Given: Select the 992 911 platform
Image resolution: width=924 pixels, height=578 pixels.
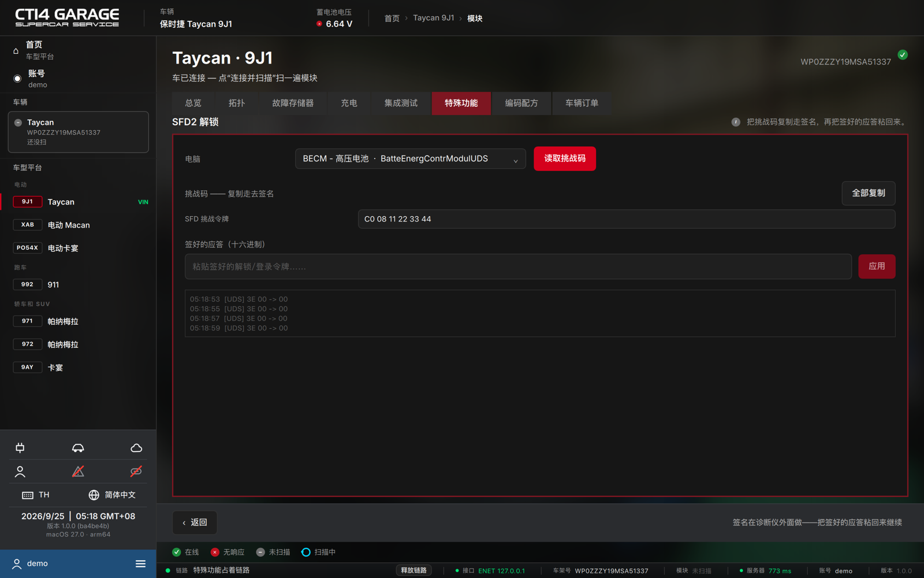Looking at the screenshot, I should tap(78, 284).
